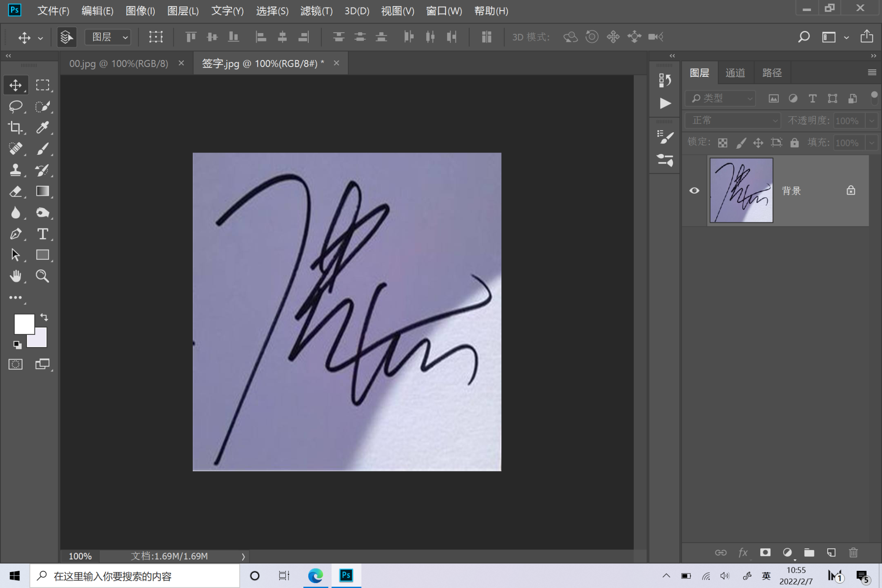The image size is (882, 588).
Task: Toggle lock all padlock icon
Action: [794, 142]
